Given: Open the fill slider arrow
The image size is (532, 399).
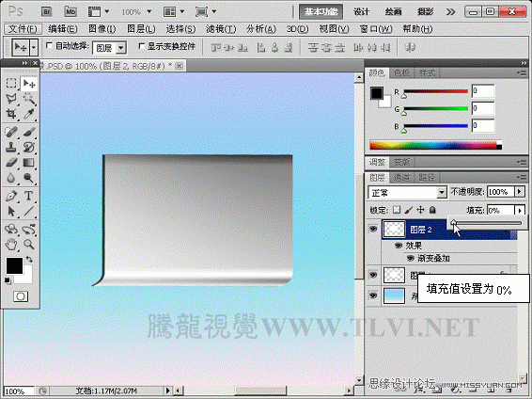Looking at the screenshot, I should point(520,211).
